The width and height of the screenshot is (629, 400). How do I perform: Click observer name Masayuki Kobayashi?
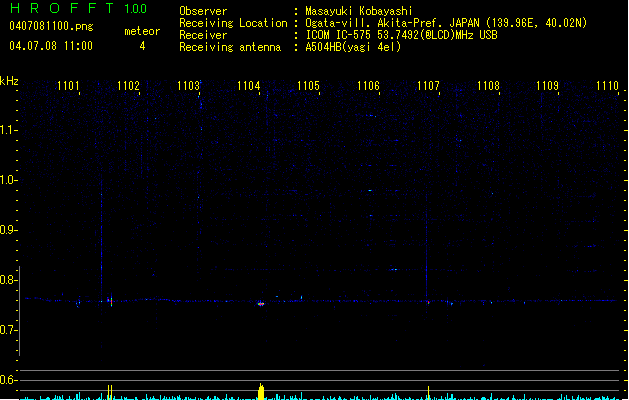pyautogui.click(x=359, y=11)
